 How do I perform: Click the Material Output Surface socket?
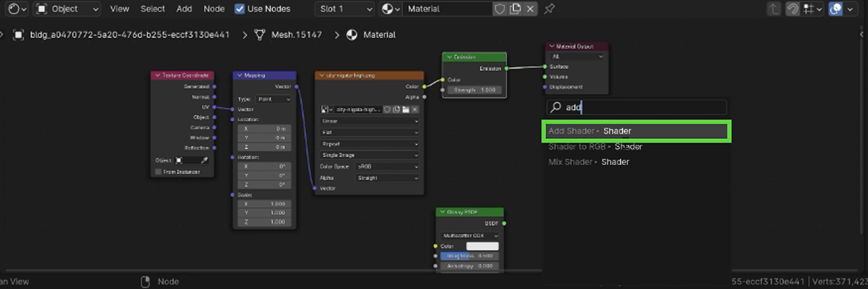pos(545,67)
